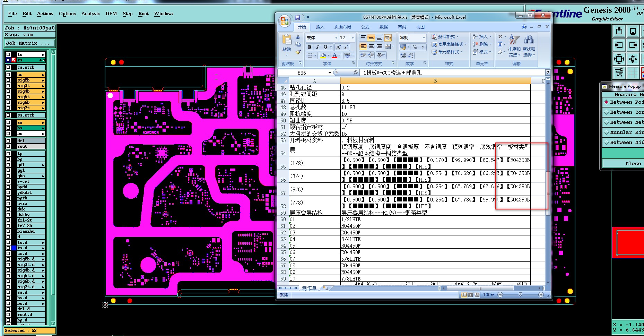This screenshot has height=336, width=644.
Task: Click the pan right icon in Genesis toolbar
Action: point(633,45)
